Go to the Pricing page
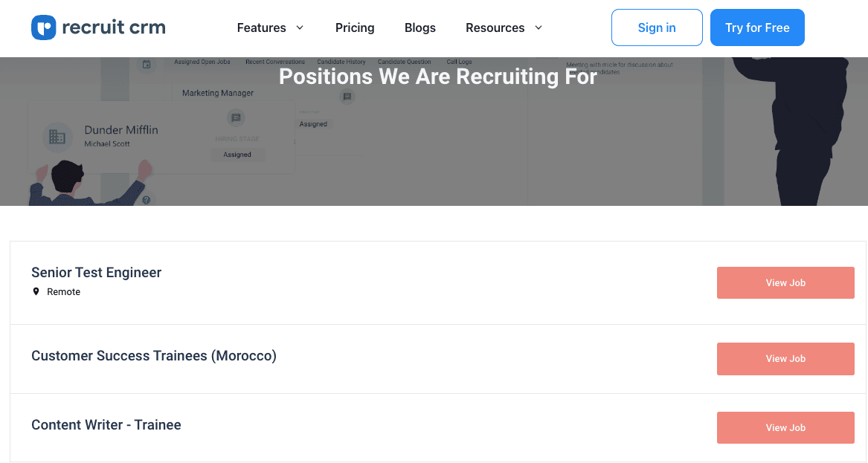The image size is (868, 463). click(x=355, y=27)
